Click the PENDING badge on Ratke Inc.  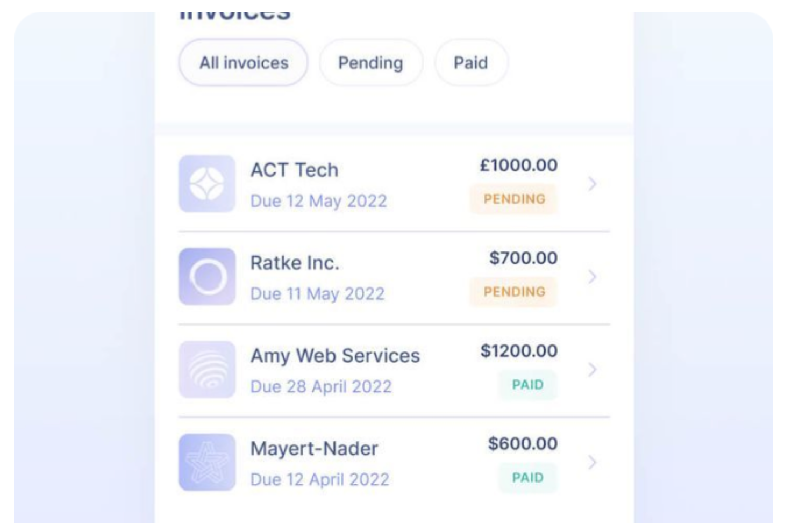(x=514, y=292)
